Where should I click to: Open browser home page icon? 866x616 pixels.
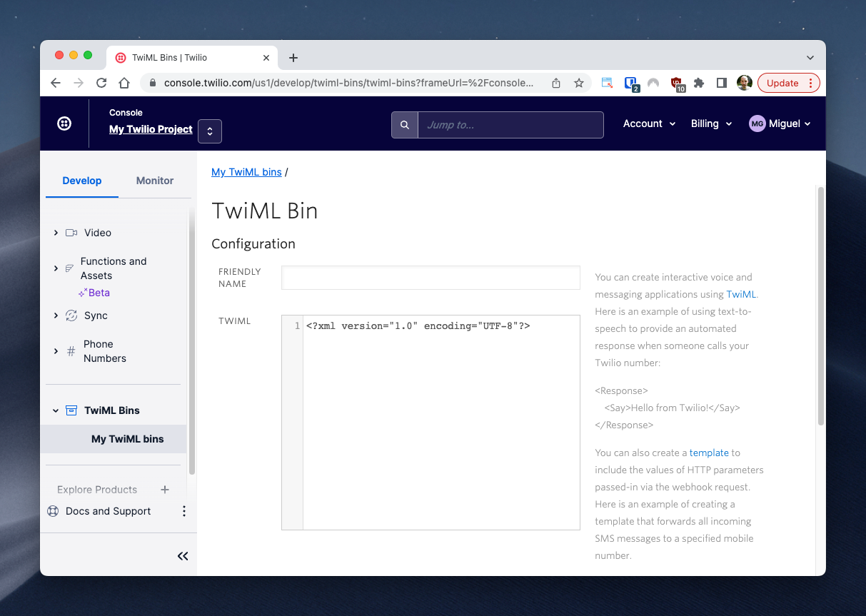click(x=124, y=83)
